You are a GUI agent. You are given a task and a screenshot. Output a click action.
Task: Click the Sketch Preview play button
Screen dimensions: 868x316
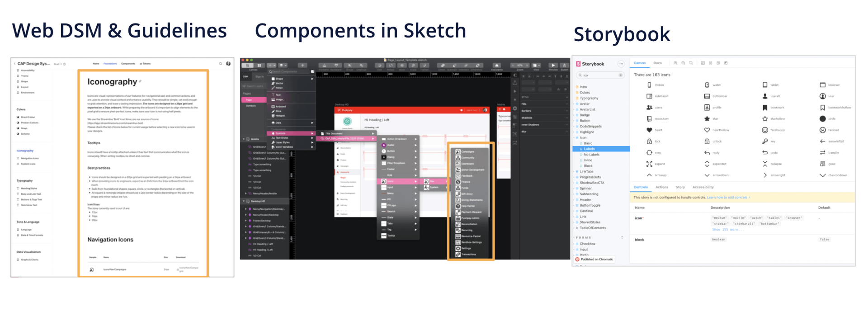[x=553, y=66]
